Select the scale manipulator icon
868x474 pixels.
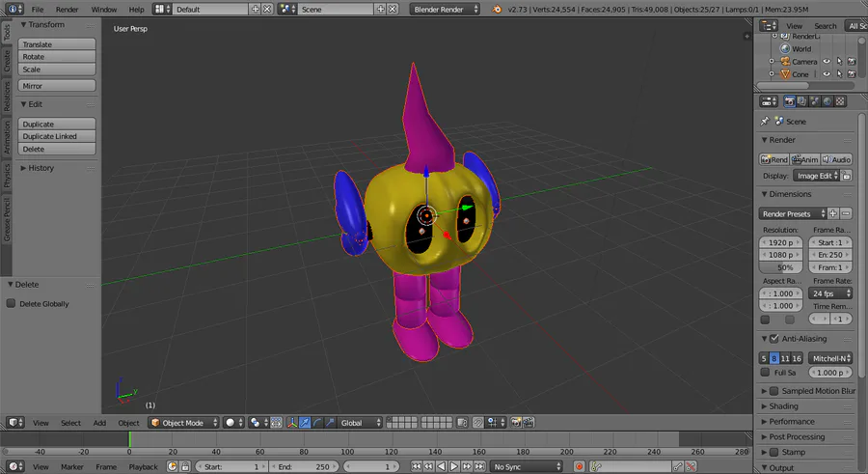click(x=330, y=423)
